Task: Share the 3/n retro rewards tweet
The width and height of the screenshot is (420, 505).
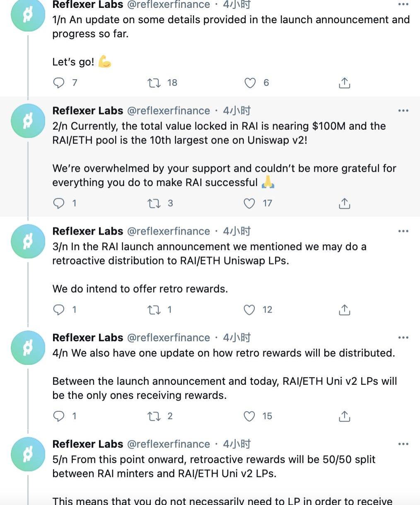Action: (x=344, y=310)
